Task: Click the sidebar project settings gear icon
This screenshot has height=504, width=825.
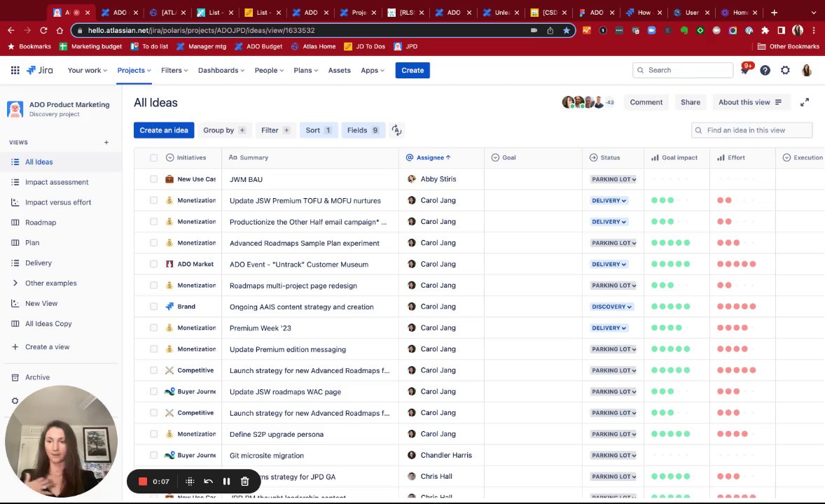Action: (15, 401)
